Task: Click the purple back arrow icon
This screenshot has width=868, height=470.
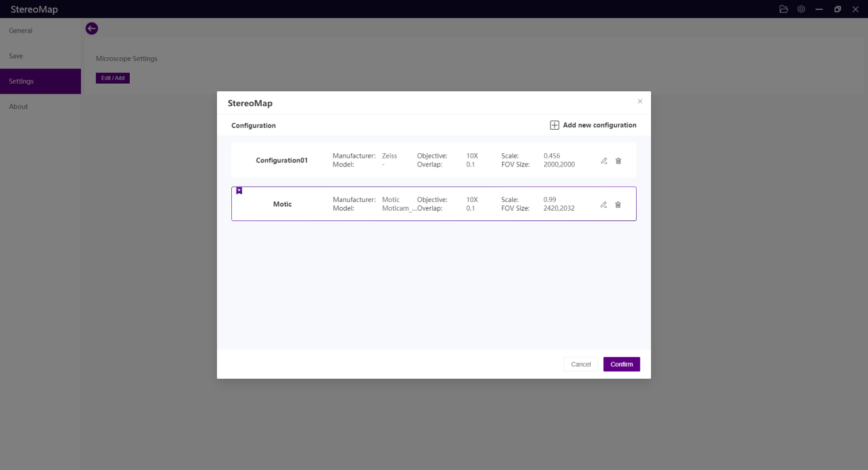Action: click(x=92, y=29)
